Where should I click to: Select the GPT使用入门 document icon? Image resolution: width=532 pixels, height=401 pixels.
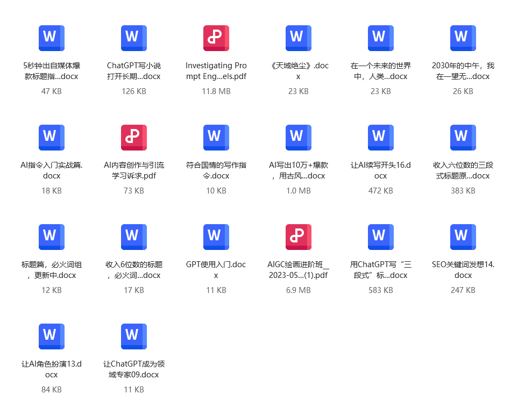click(216, 237)
